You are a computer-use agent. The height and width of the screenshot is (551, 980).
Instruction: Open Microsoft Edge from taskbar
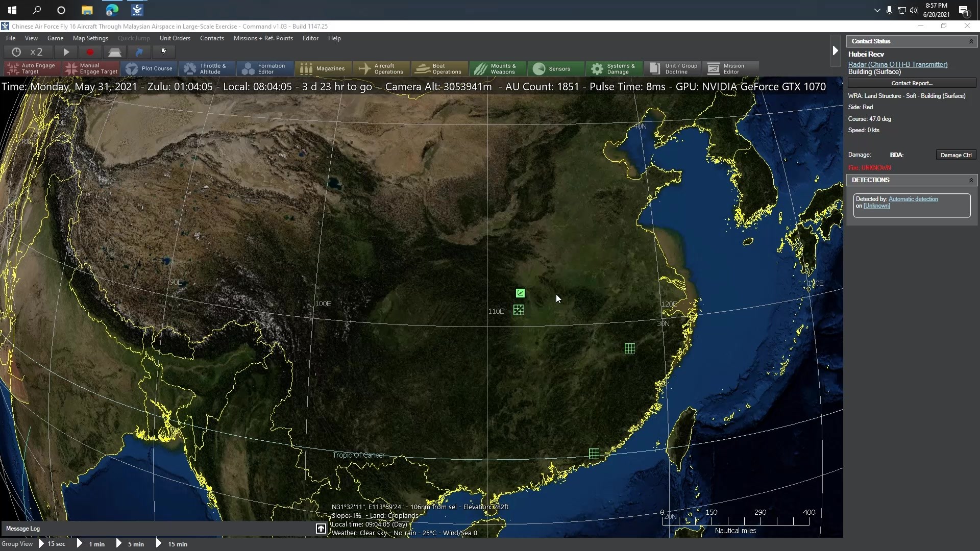coord(112,10)
